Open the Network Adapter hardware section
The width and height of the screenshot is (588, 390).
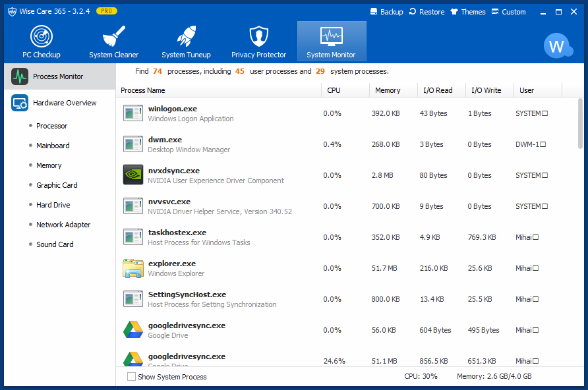click(x=63, y=225)
